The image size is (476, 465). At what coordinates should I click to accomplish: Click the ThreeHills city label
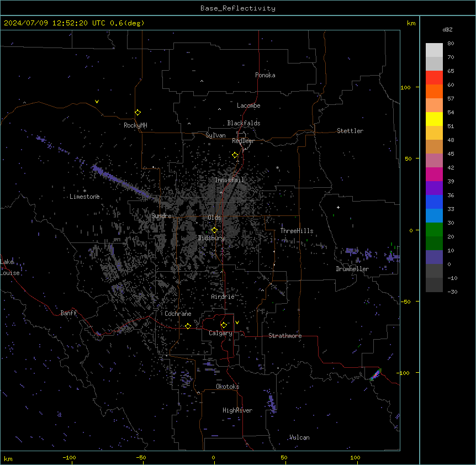coord(297,231)
